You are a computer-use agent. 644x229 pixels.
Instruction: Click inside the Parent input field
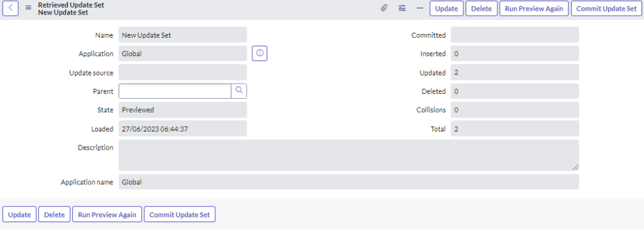click(175, 91)
